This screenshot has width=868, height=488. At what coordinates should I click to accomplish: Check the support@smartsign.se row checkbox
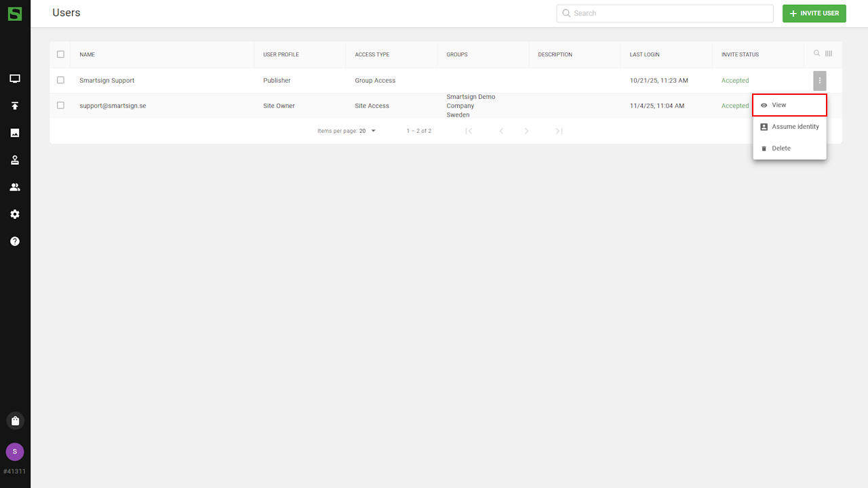[x=60, y=106]
